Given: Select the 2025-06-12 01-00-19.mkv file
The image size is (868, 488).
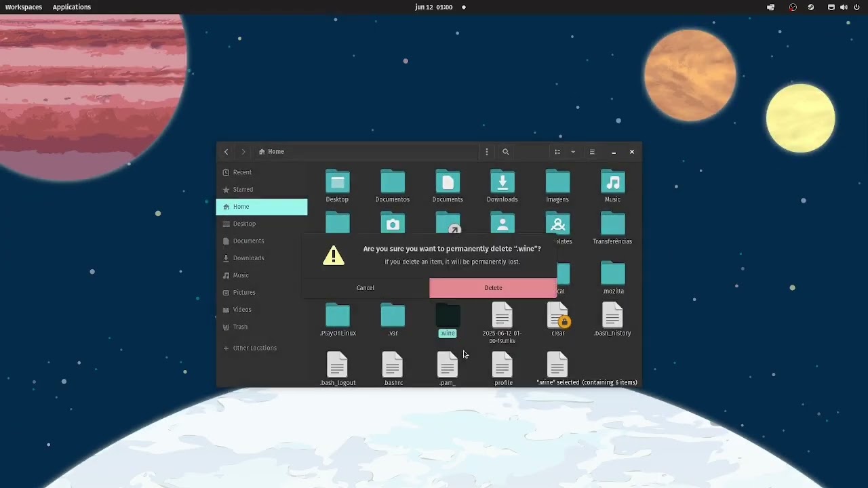Looking at the screenshot, I should pyautogui.click(x=502, y=315).
